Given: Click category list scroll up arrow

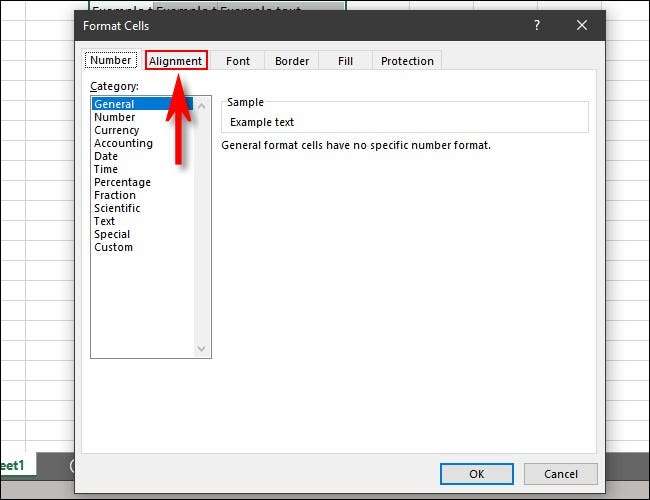Looking at the screenshot, I should (x=201, y=106).
